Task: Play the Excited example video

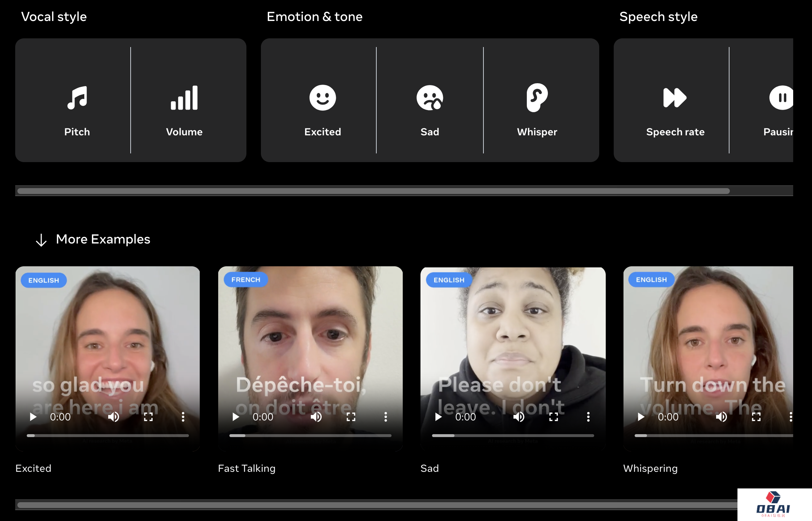Action: 33,417
